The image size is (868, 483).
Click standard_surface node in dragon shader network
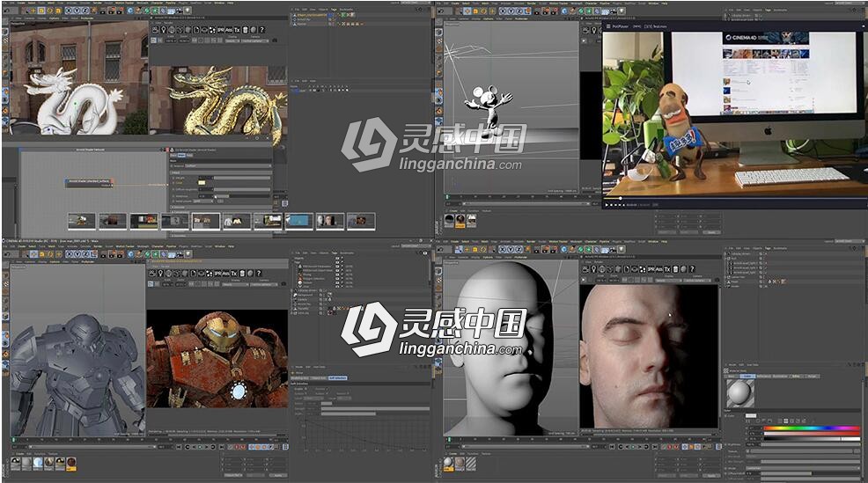pos(90,181)
